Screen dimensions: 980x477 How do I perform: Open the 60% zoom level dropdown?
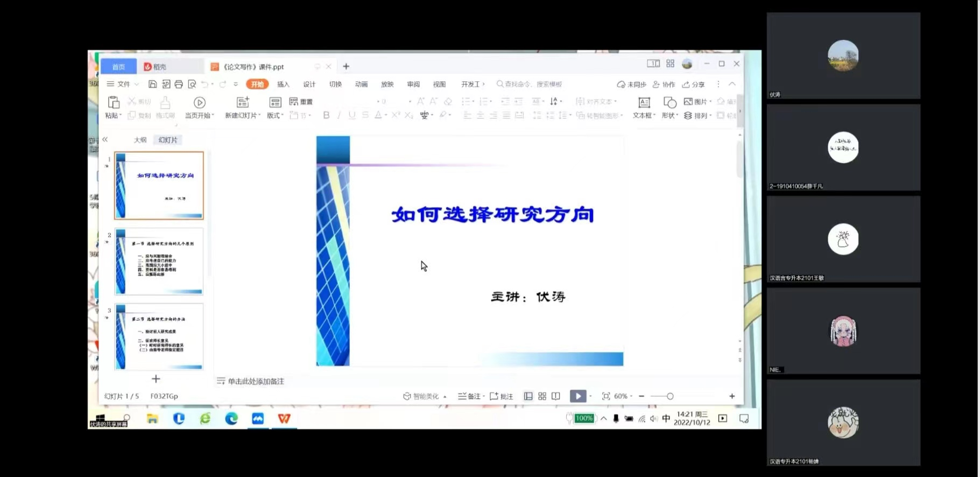pos(623,396)
